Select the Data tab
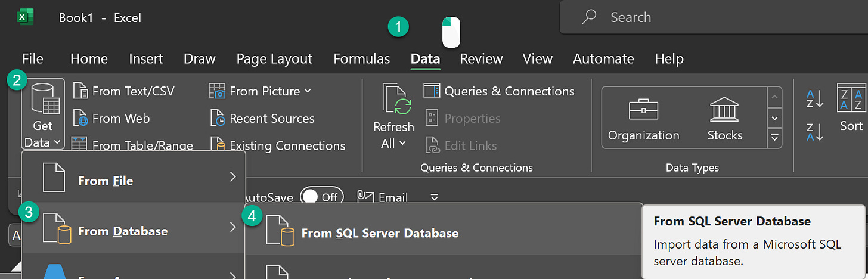 click(x=426, y=59)
